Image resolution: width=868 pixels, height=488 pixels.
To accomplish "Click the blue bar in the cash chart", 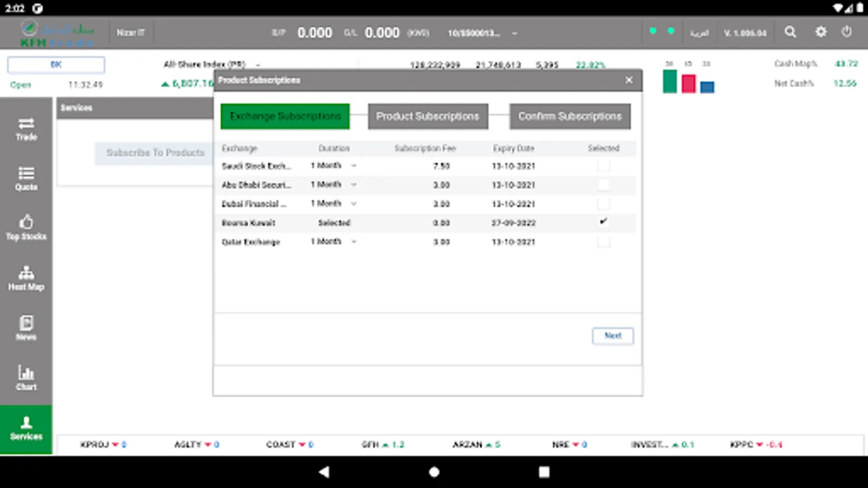I will [707, 87].
